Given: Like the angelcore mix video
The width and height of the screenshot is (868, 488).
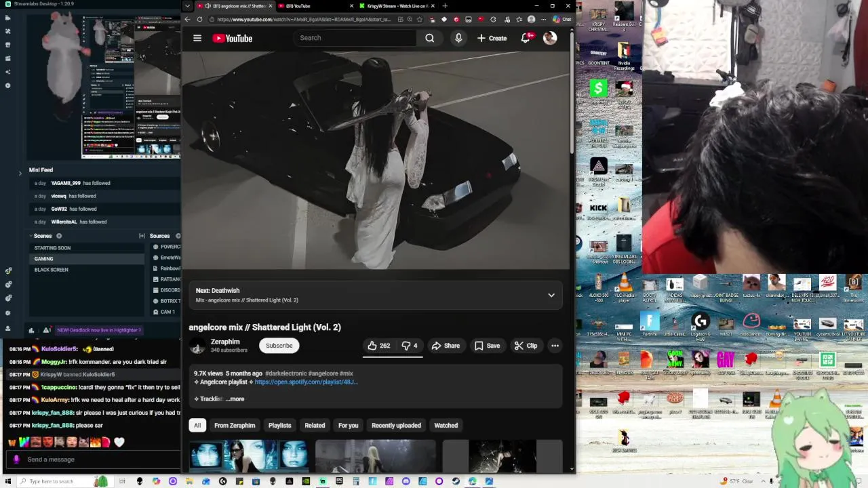Looking at the screenshot, I should (x=378, y=346).
